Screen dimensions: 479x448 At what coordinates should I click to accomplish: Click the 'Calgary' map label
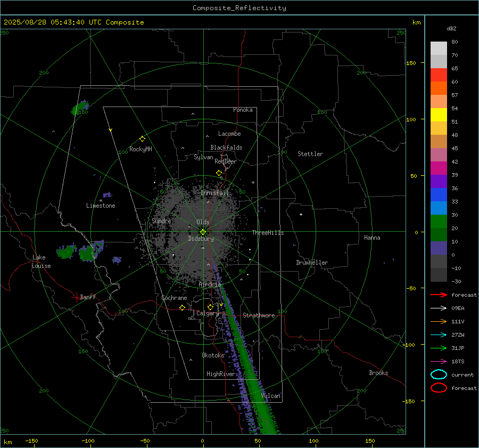pos(208,313)
